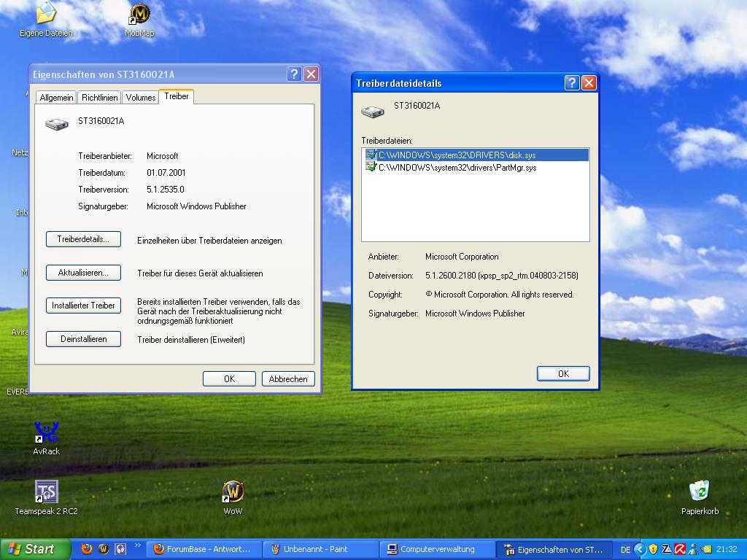
Task: Click the user/messenger tray icon
Action: 693,550
